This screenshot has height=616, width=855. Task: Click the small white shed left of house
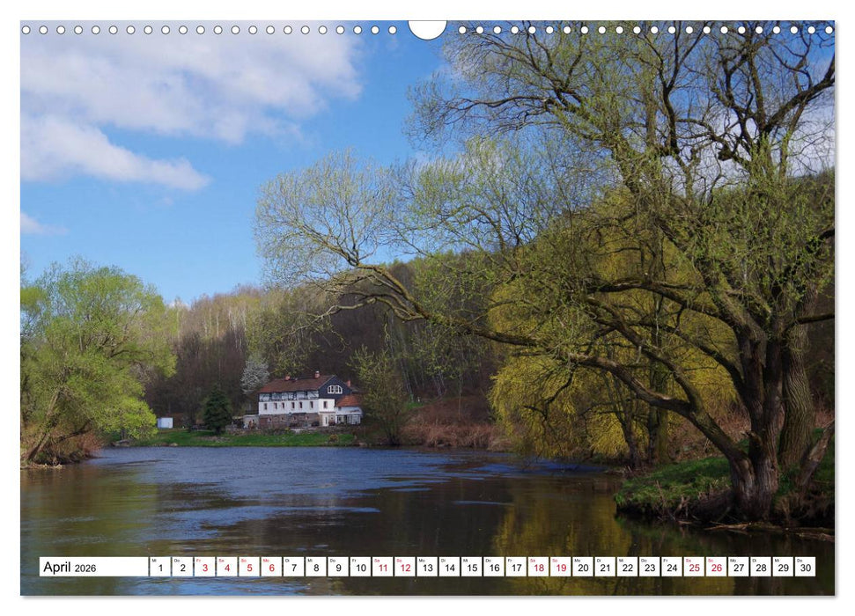tap(165, 422)
